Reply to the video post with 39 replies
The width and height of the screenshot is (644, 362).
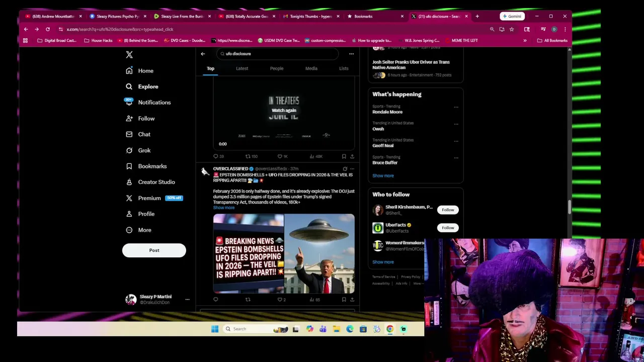tap(218, 156)
